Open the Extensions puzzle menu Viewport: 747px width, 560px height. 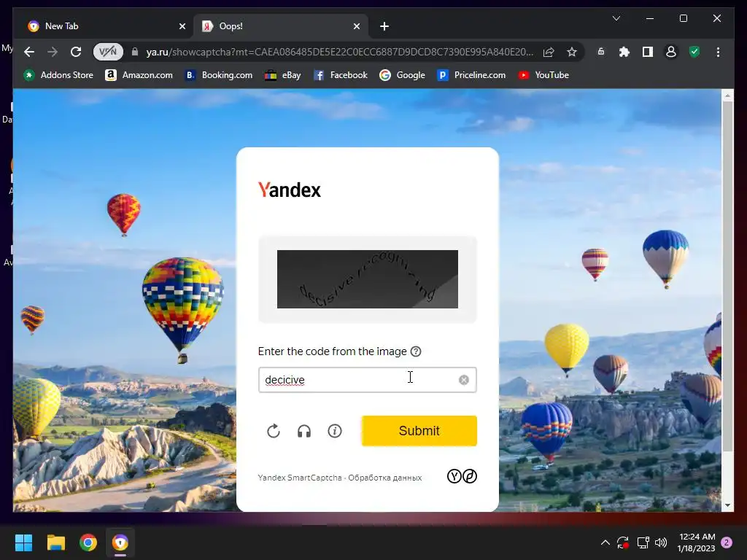tap(624, 52)
